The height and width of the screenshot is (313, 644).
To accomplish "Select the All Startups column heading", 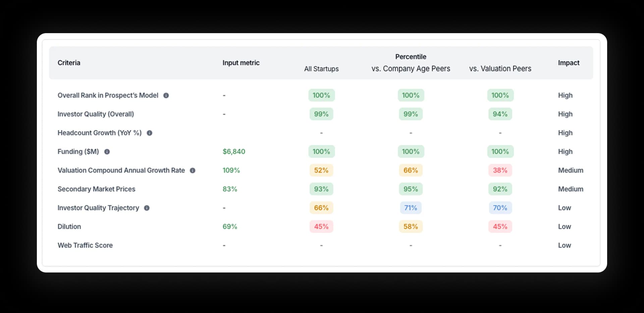I will [321, 69].
